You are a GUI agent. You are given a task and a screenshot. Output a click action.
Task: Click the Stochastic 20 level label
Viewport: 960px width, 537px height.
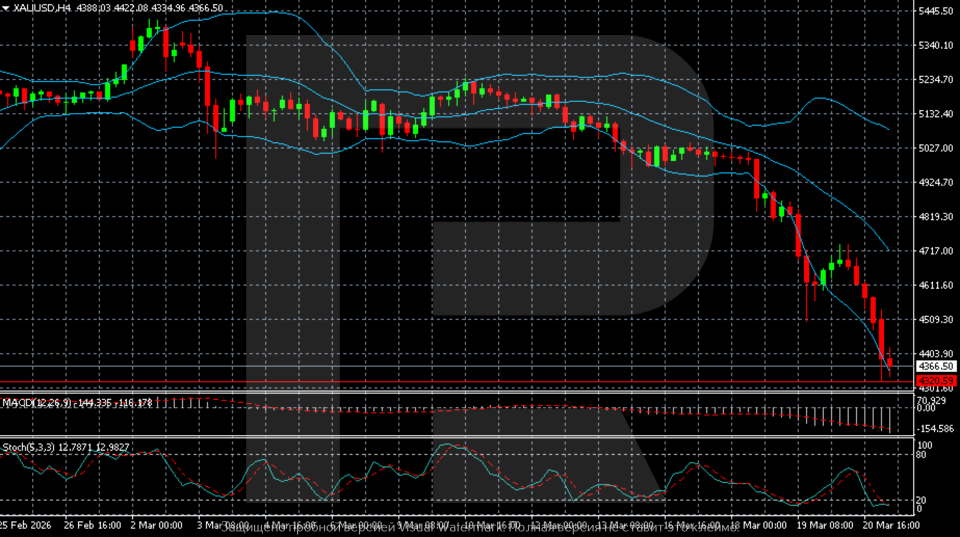tap(924, 500)
